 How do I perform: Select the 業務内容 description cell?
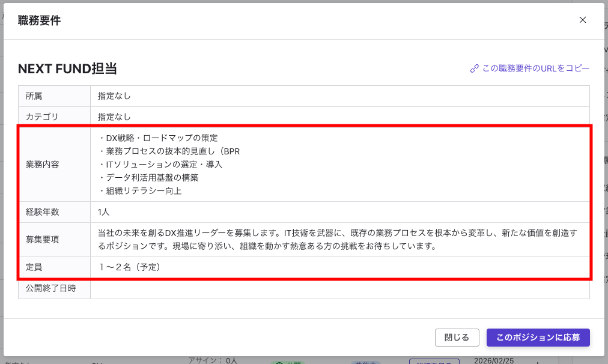click(x=240, y=164)
